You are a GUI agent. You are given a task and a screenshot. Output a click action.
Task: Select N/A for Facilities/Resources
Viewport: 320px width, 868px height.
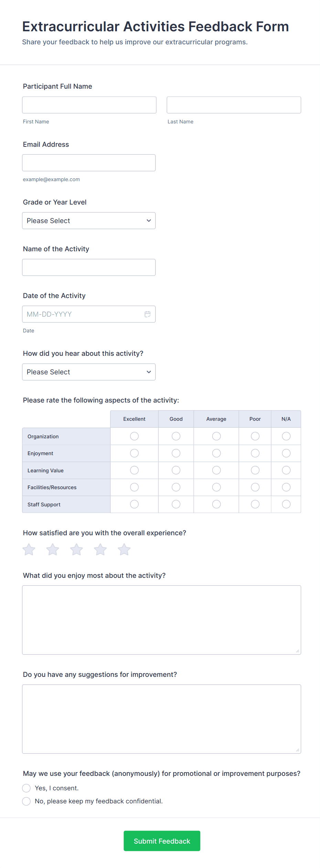point(286,487)
